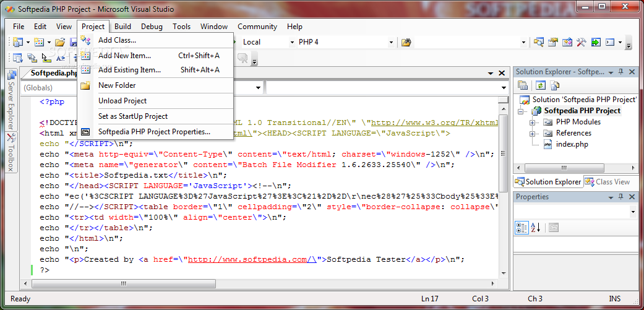Image resolution: width=644 pixels, height=310 pixels.
Task: Open the members dropdown beside Globals
Action: [504, 87]
